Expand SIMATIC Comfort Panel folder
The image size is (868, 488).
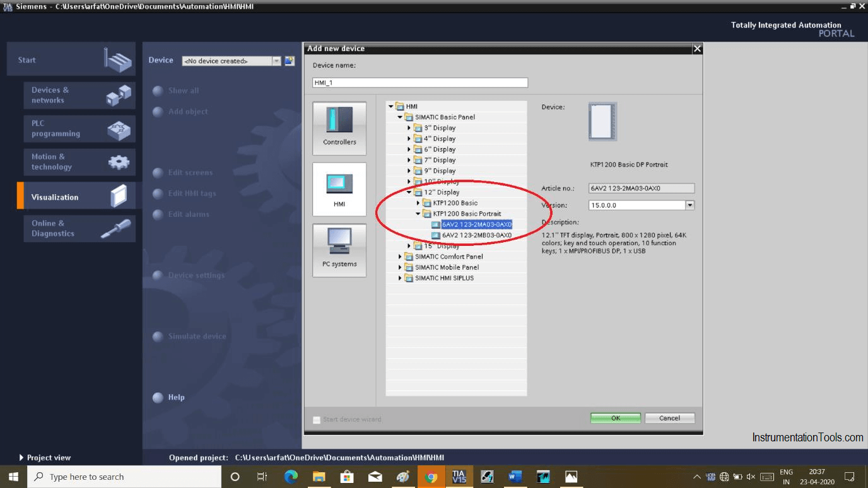coord(400,257)
